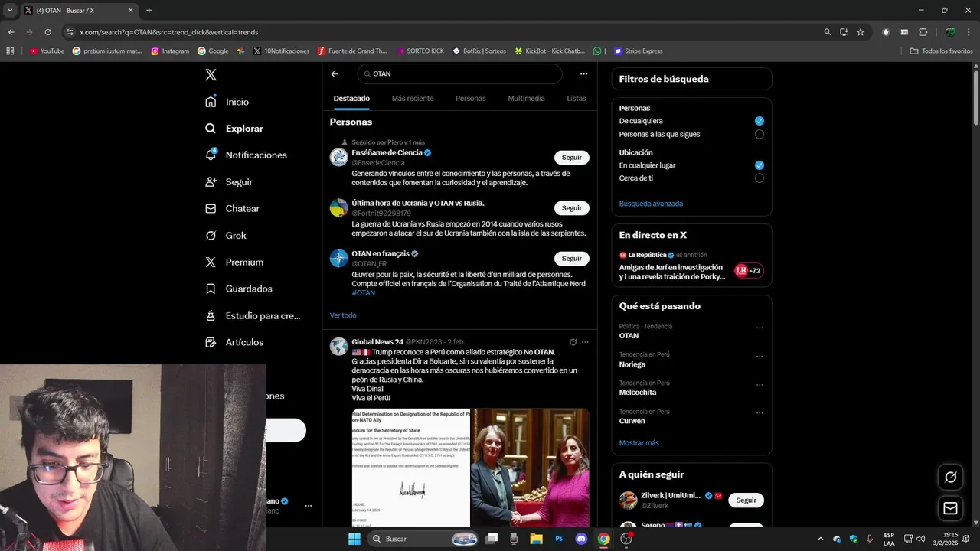This screenshot has height=551, width=980.
Task: Open the post image with two women
Action: pyautogui.click(x=531, y=467)
